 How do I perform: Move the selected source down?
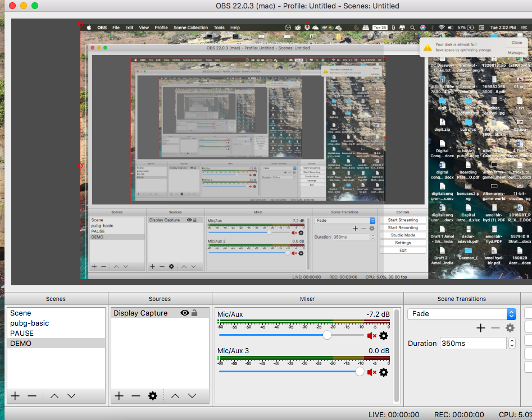click(x=192, y=396)
